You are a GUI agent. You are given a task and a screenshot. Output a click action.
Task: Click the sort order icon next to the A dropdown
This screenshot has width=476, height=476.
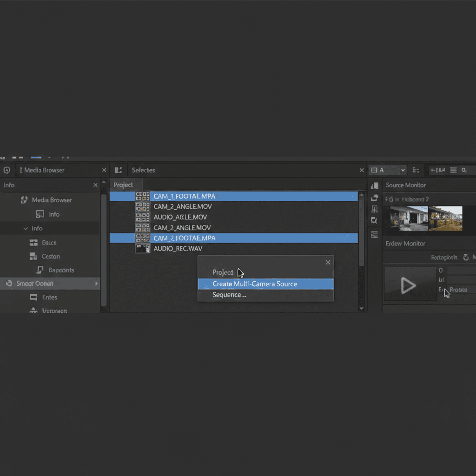click(x=417, y=170)
